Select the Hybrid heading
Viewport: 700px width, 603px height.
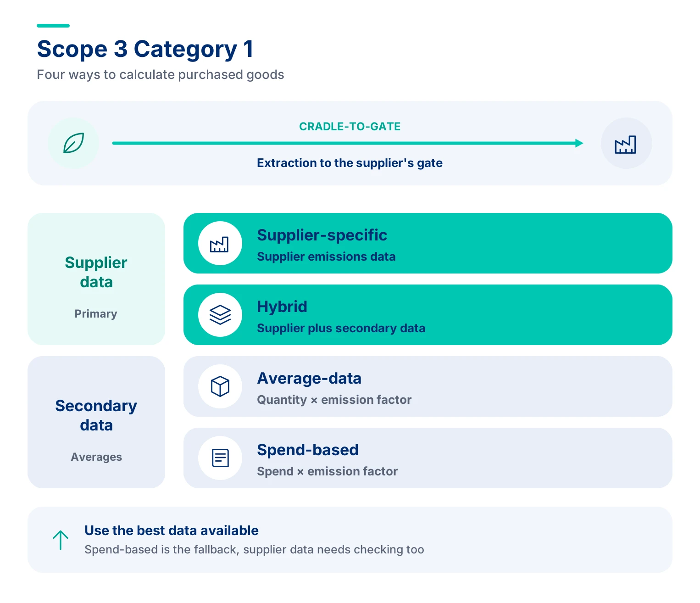282,307
